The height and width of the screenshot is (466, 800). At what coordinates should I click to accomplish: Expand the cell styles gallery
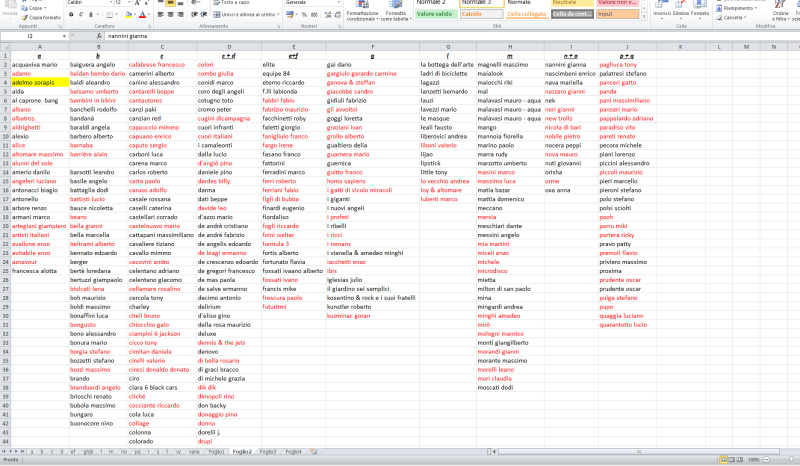(644, 17)
